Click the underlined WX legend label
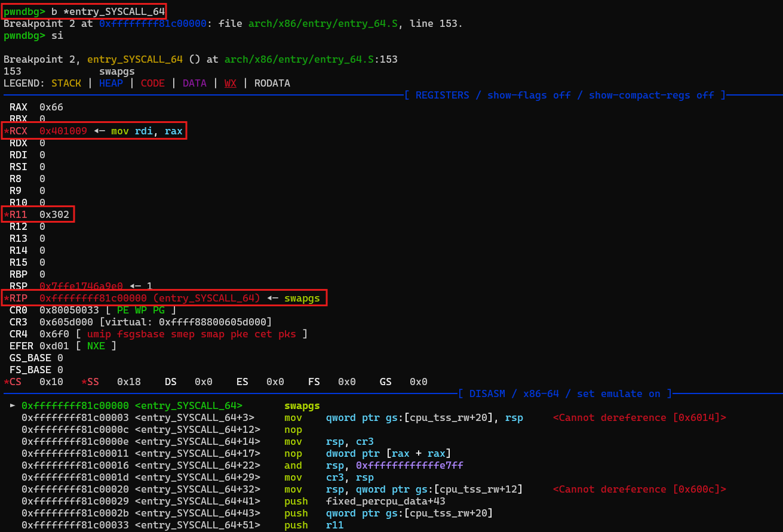Viewport: 783px width, 532px height. 230,84
